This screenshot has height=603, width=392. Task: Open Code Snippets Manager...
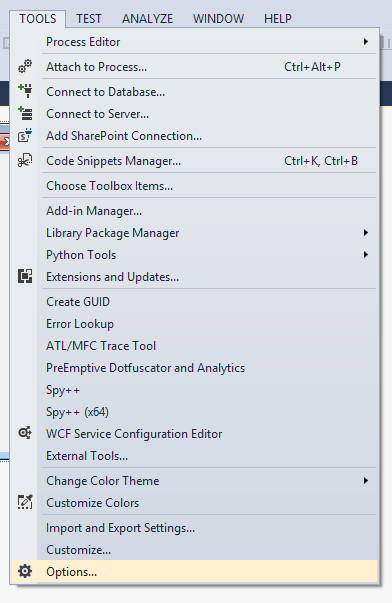[x=194, y=160]
